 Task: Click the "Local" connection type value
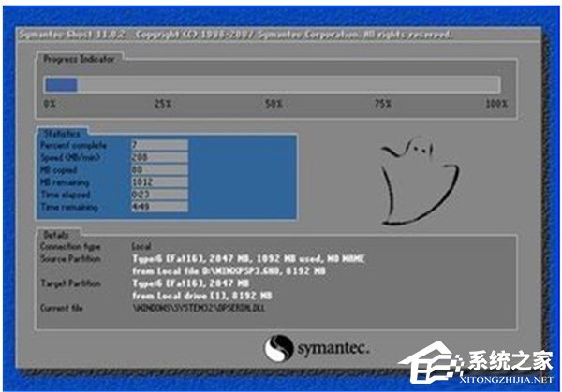click(142, 246)
